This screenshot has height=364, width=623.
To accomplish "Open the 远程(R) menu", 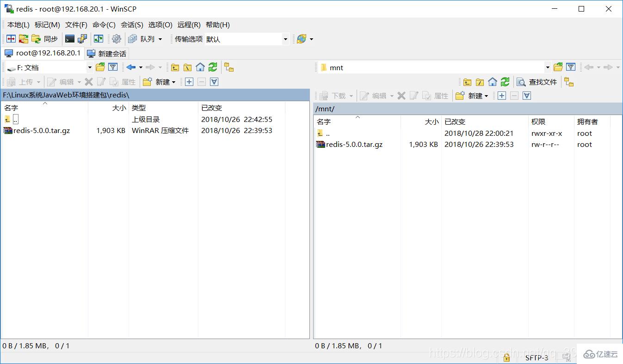I will (189, 25).
